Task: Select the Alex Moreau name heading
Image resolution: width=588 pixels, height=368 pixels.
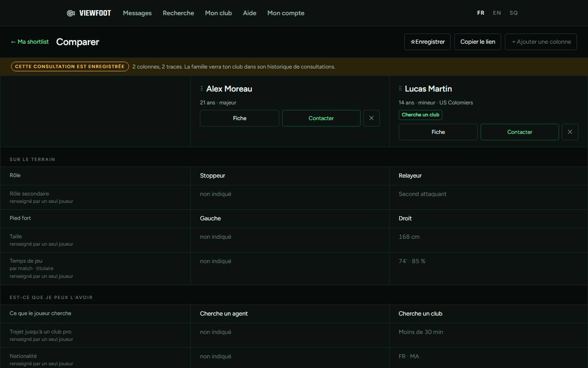Action: tap(229, 89)
